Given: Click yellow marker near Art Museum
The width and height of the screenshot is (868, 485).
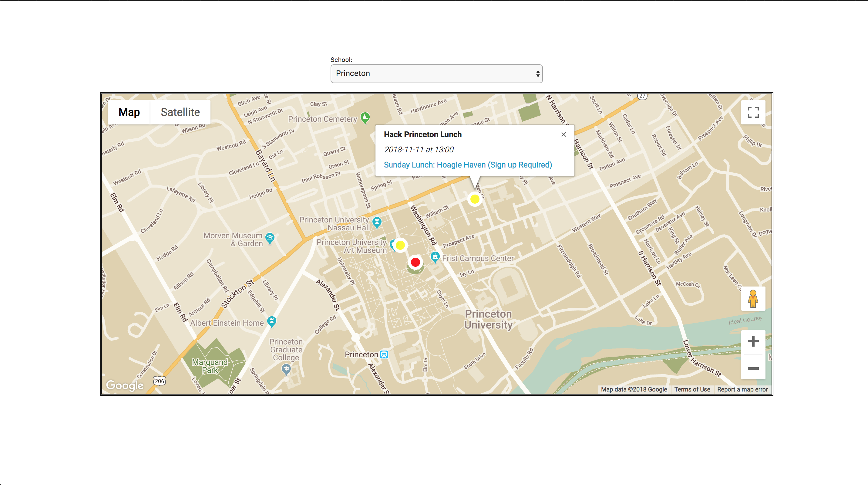Looking at the screenshot, I should coord(400,245).
